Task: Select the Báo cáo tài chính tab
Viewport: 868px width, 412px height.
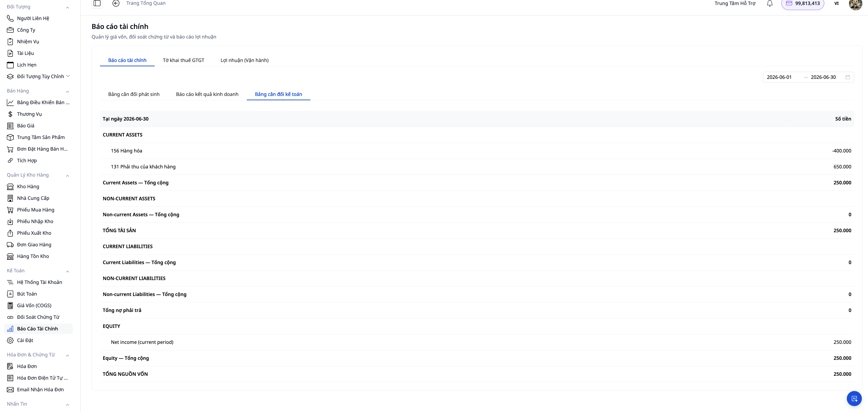Action: 127,60
